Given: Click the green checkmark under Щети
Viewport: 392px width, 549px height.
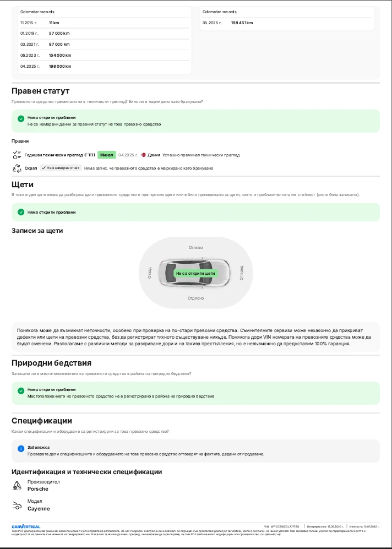Looking at the screenshot, I should tap(20, 212).
